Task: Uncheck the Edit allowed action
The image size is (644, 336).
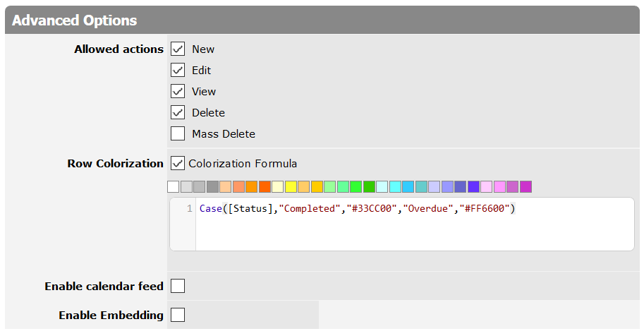Action: (178, 70)
